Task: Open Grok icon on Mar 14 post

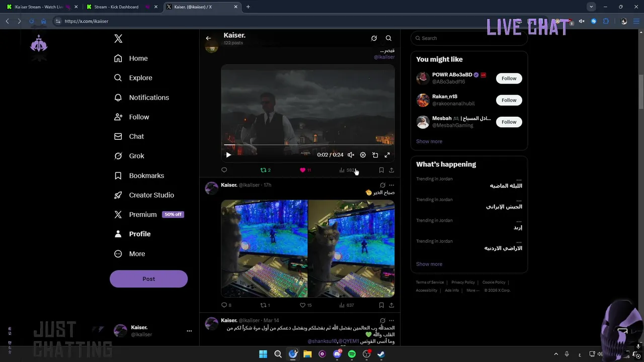Action: point(382,320)
